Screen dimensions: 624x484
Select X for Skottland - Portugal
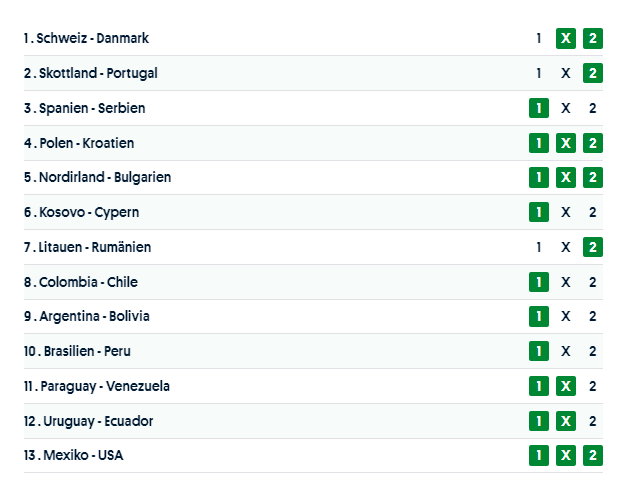pyautogui.click(x=566, y=73)
